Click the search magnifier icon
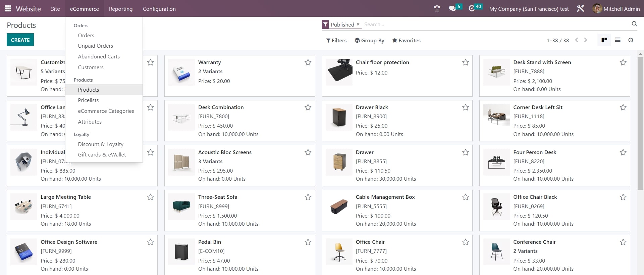 tap(634, 24)
